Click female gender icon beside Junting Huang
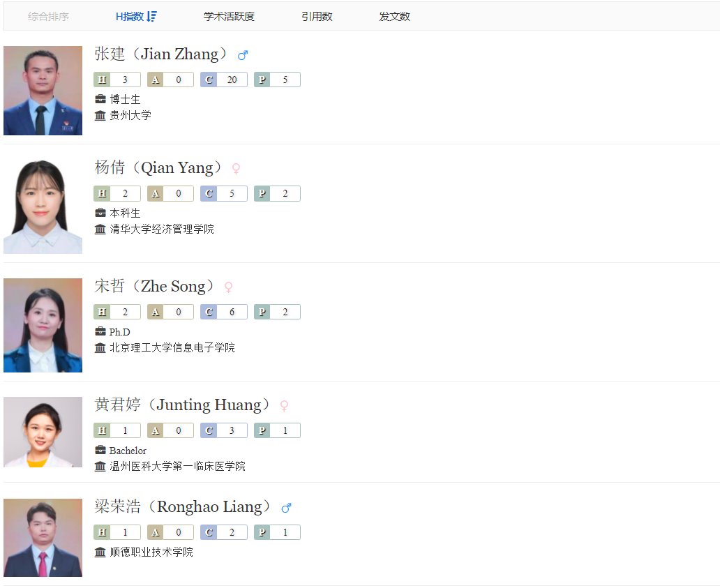 pyautogui.click(x=284, y=406)
